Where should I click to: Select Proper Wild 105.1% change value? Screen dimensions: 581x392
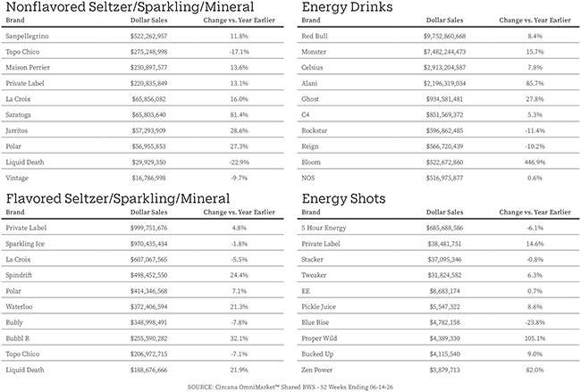535,338
